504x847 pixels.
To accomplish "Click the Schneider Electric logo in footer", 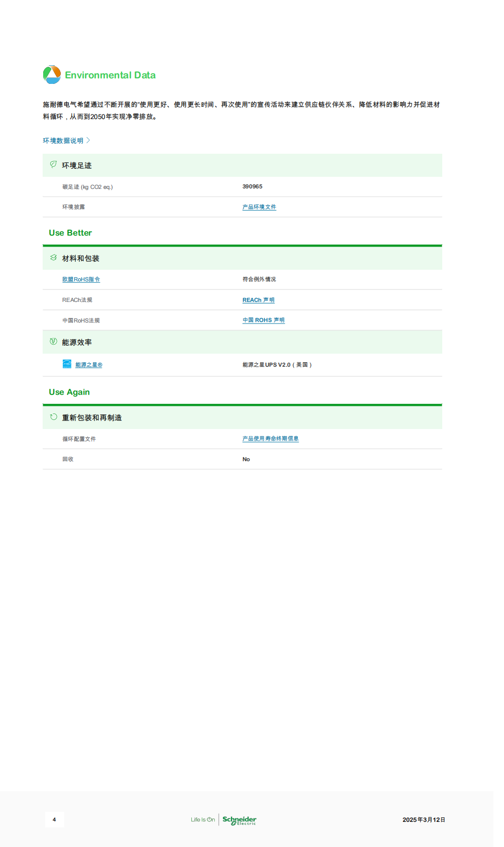I will (239, 820).
